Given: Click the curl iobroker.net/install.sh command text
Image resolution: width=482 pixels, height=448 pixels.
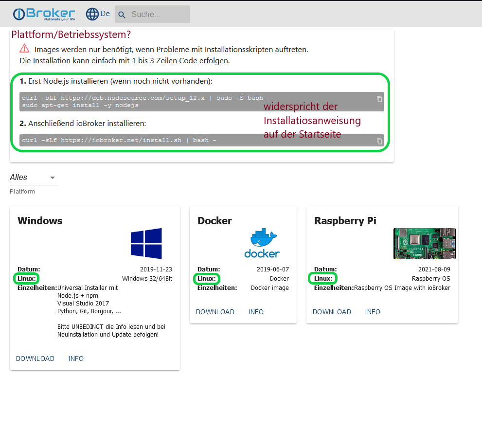Looking at the screenshot, I should click(119, 140).
